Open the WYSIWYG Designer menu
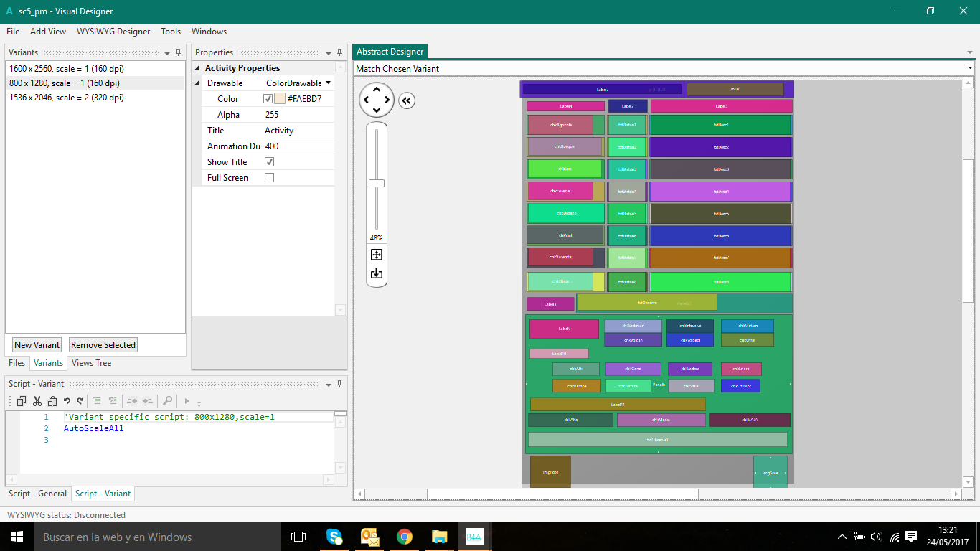The height and width of the screenshot is (551, 980). [113, 32]
